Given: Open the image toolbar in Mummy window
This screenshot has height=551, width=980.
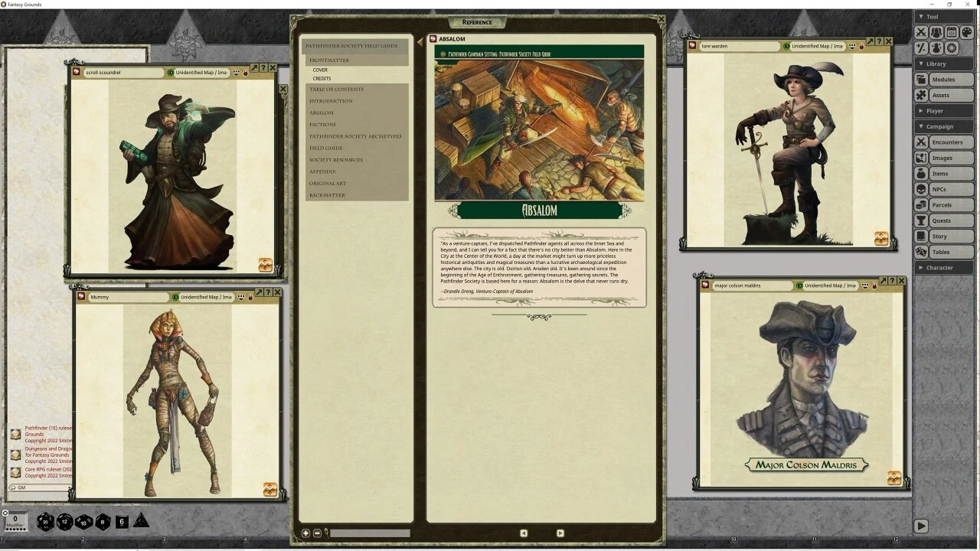Looking at the screenshot, I should (270, 490).
